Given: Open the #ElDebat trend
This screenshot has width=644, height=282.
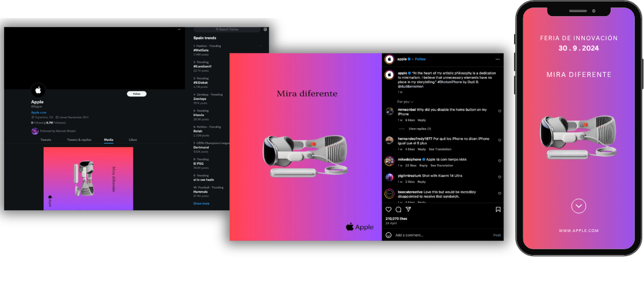Looking at the screenshot, I should pos(201,82).
